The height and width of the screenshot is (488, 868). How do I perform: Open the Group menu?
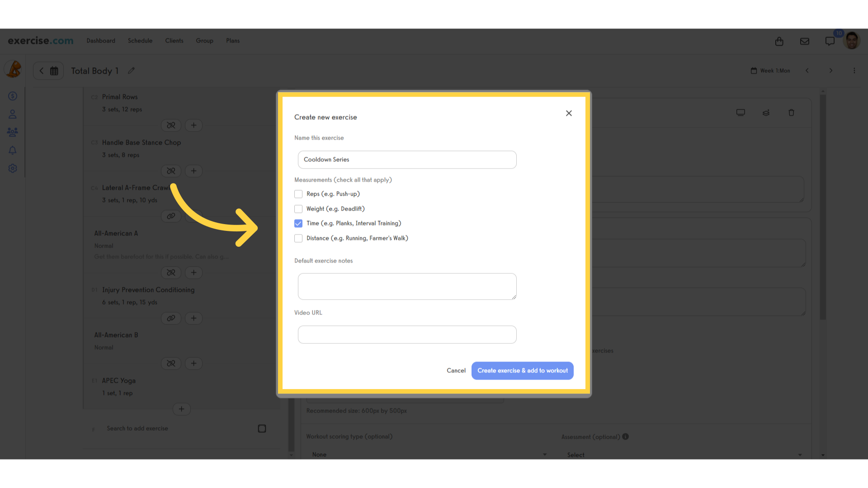coord(204,41)
